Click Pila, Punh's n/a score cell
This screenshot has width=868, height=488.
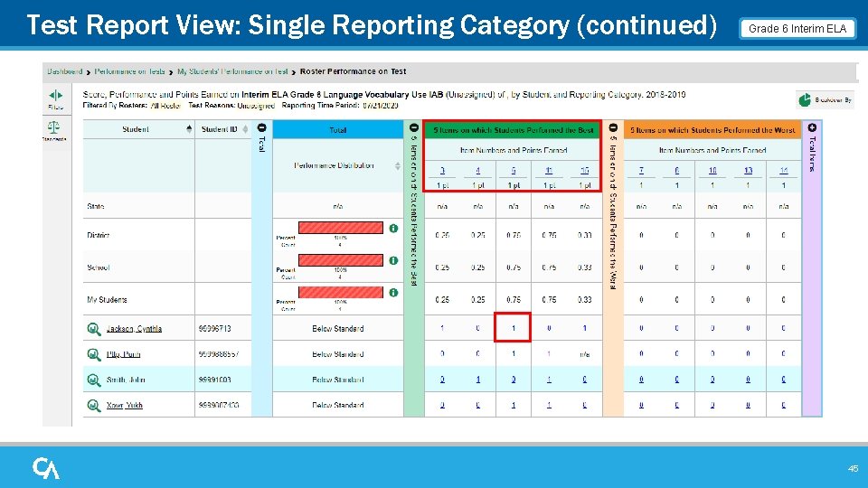pos(585,354)
